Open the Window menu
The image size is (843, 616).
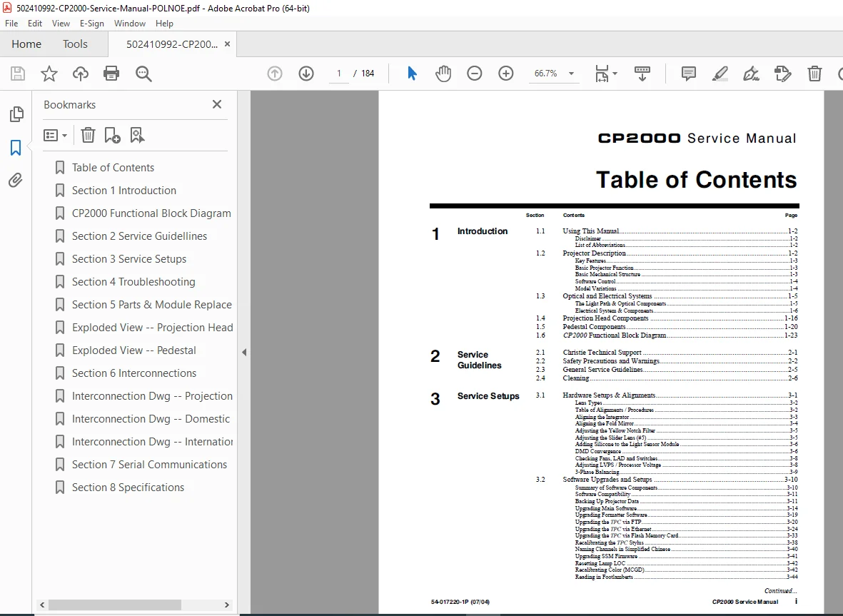coord(130,24)
